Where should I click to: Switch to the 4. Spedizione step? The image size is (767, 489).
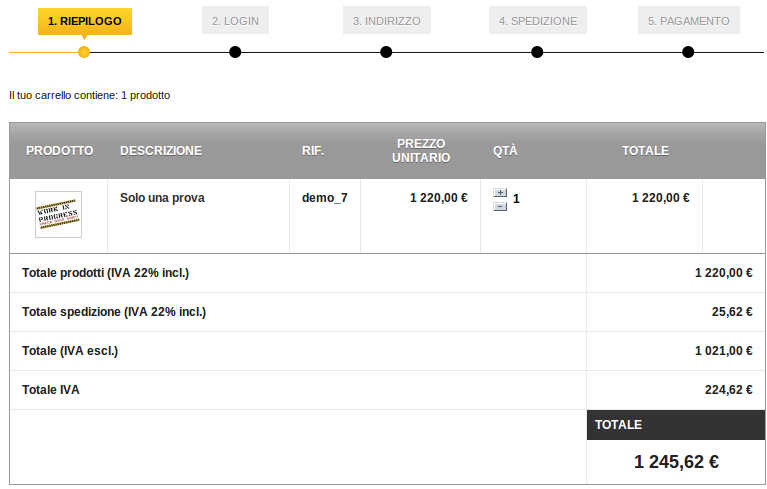[538, 21]
